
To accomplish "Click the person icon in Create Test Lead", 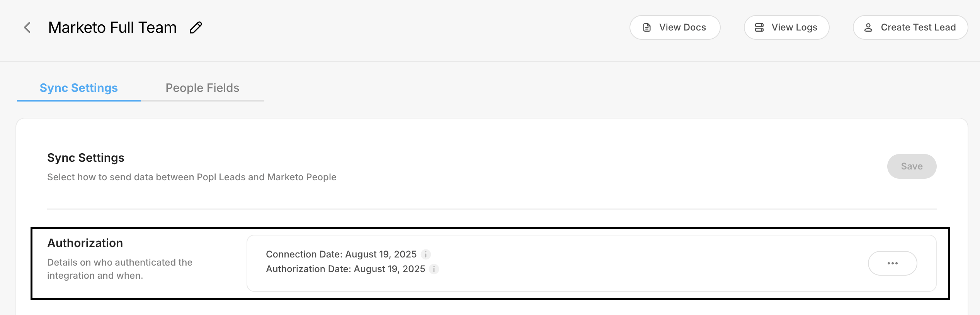I will tap(868, 27).
